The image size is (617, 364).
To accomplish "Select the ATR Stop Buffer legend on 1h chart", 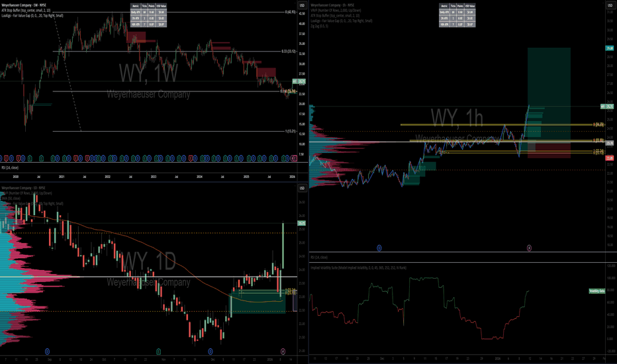I will [335, 15].
